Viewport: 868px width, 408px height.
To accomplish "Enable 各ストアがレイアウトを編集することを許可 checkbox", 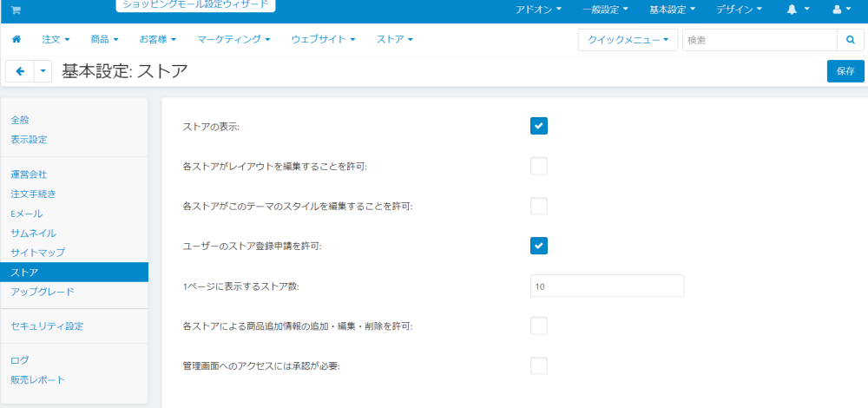I will [539, 166].
